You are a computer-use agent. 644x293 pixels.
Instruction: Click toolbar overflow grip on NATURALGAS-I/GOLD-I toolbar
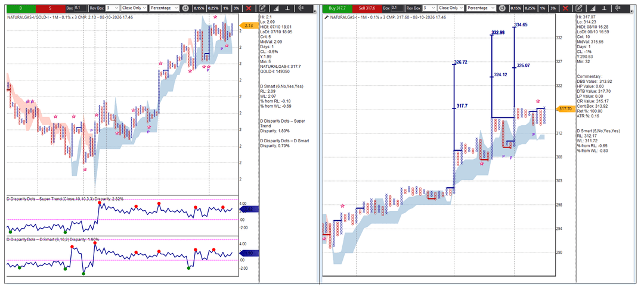point(315,10)
